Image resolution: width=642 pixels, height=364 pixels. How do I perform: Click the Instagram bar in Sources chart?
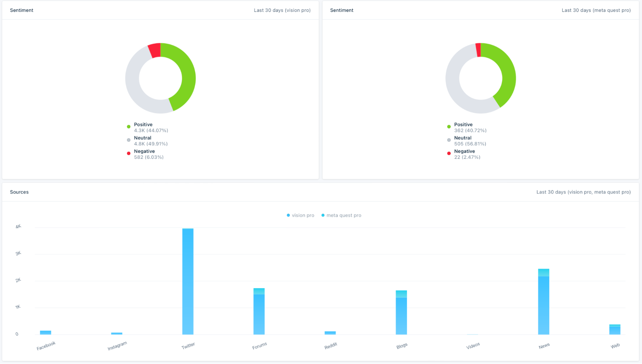[116, 333]
